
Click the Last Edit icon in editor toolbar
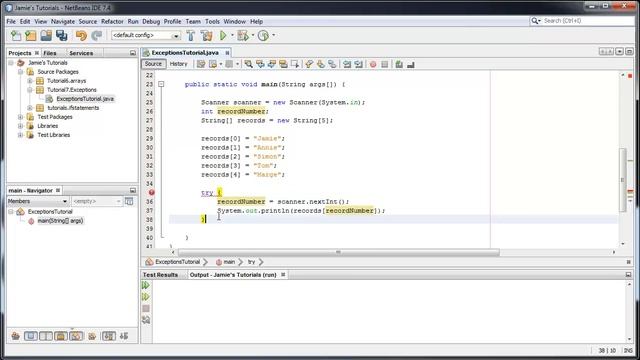click(x=201, y=64)
